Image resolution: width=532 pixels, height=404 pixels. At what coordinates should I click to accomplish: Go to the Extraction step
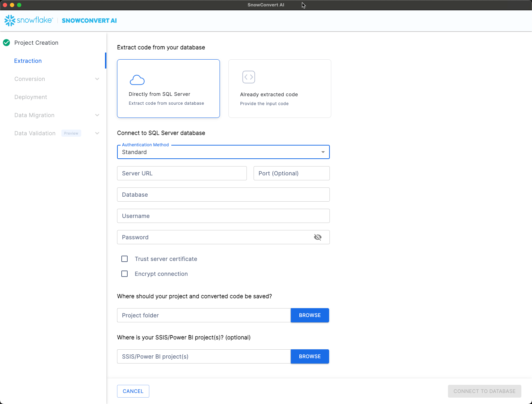click(28, 61)
